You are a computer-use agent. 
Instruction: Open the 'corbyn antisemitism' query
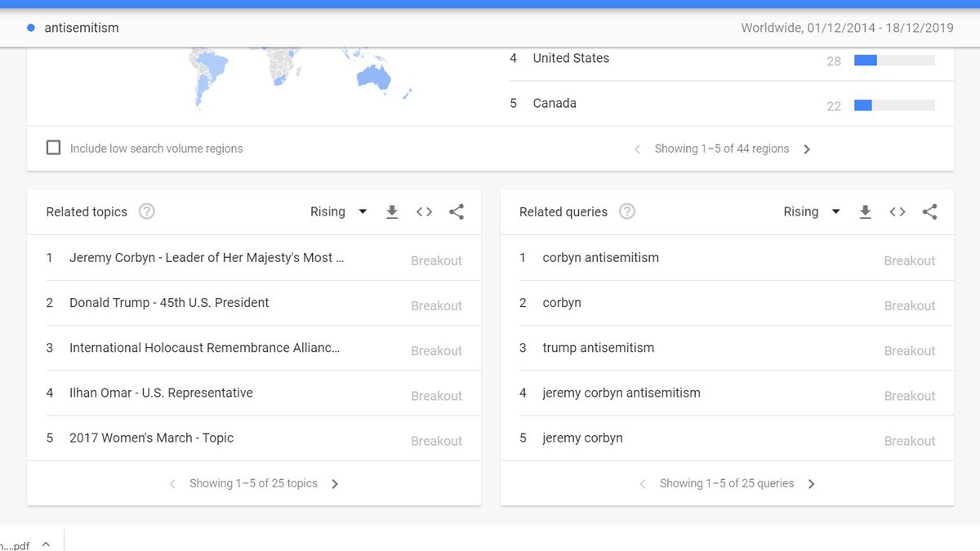click(x=600, y=258)
